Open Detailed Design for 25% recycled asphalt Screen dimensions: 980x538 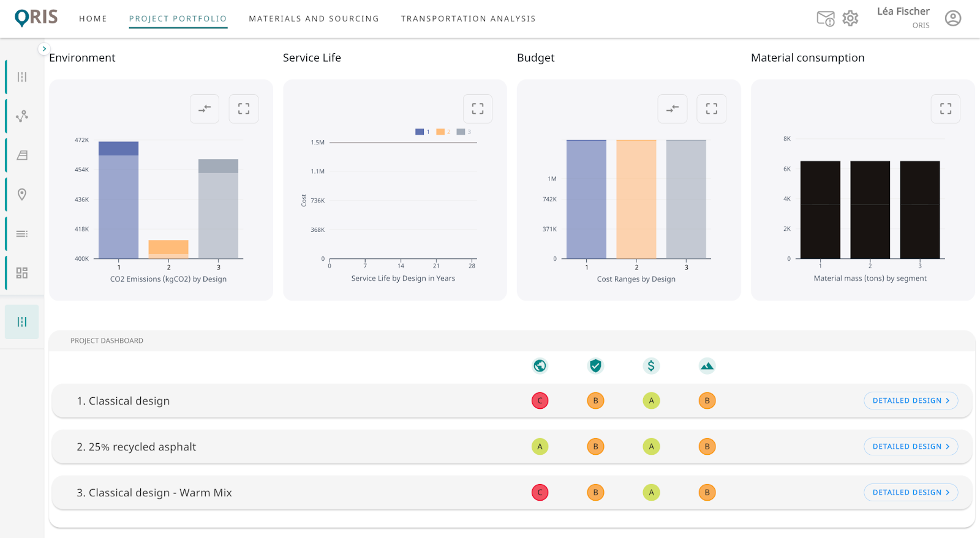tap(910, 447)
